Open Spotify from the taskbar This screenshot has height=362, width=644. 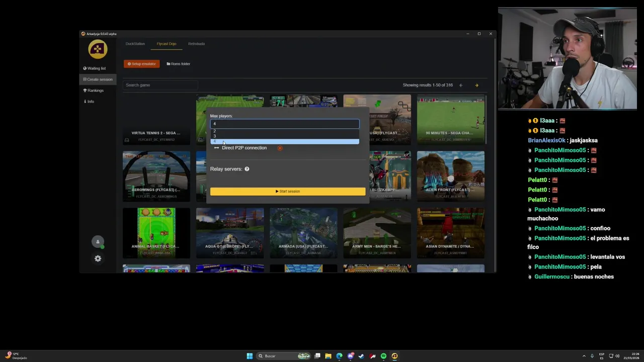pyautogui.click(x=383, y=356)
